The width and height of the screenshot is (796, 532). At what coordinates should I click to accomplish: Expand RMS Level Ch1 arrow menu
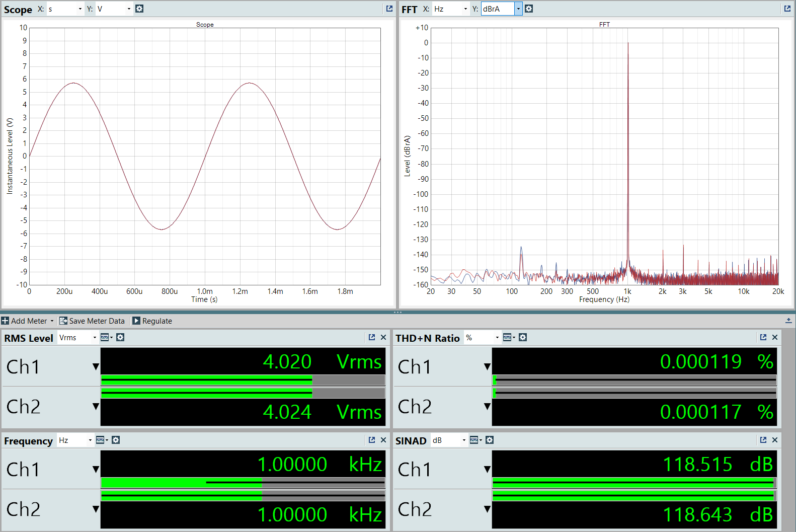point(96,366)
